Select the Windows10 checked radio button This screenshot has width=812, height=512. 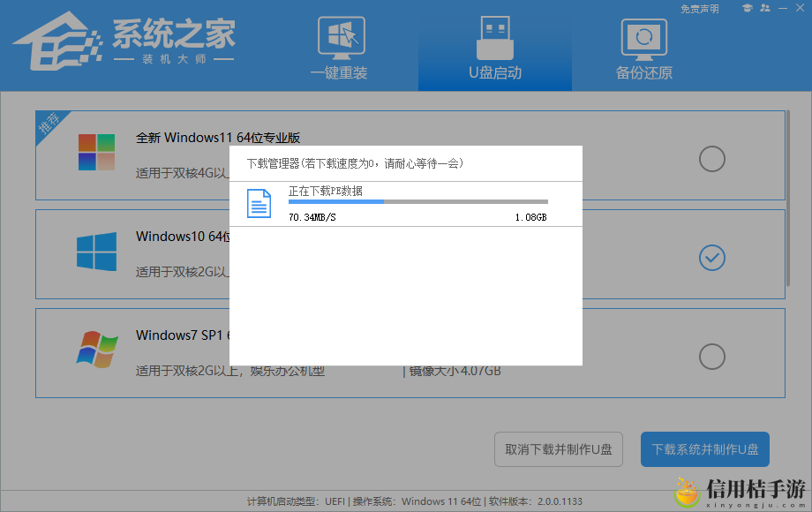pos(712,258)
